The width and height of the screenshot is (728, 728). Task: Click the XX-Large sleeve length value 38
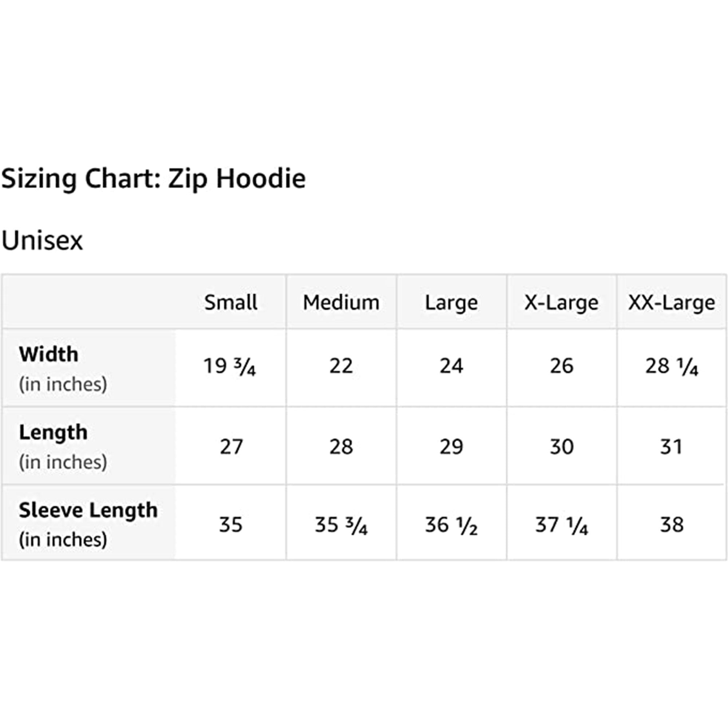(672, 525)
